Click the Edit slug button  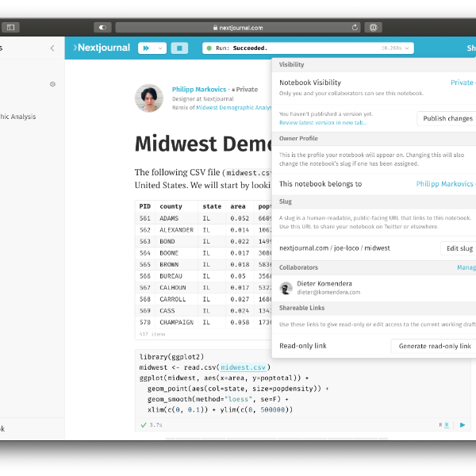click(x=459, y=248)
